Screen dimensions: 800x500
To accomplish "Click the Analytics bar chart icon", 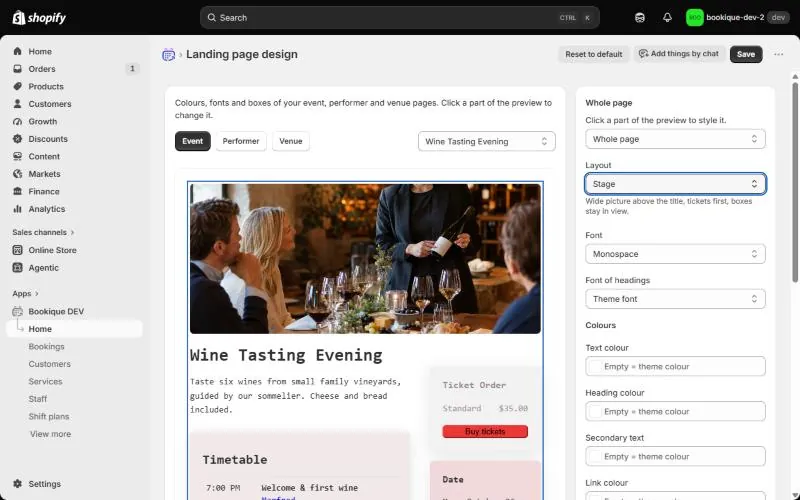I will tap(17, 209).
